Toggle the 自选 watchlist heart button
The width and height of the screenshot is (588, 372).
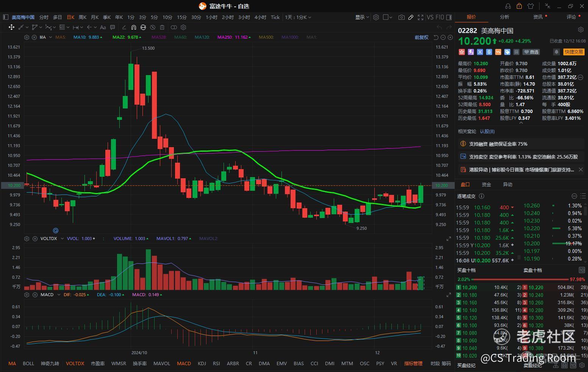click(531, 52)
